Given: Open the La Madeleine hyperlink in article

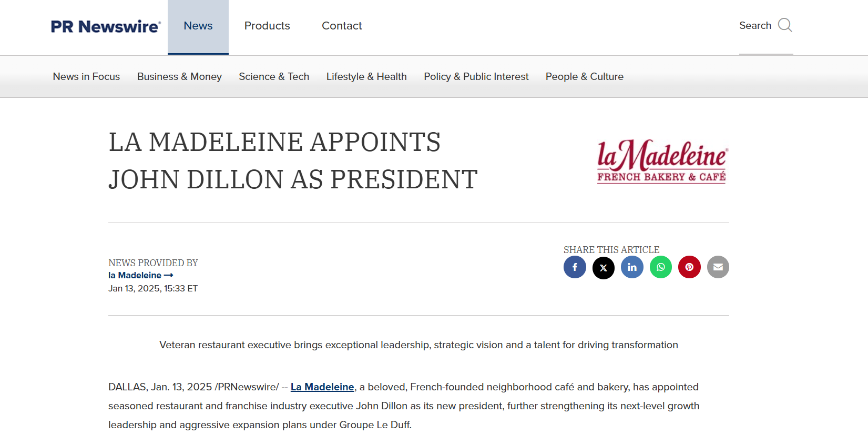Looking at the screenshot, I should 322,387.
